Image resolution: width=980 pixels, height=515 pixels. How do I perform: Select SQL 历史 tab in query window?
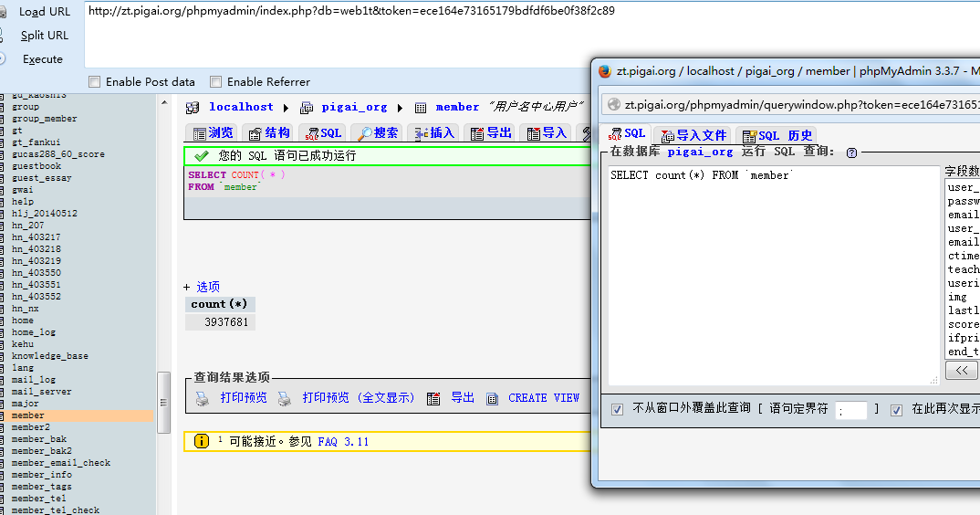[777, 135]
